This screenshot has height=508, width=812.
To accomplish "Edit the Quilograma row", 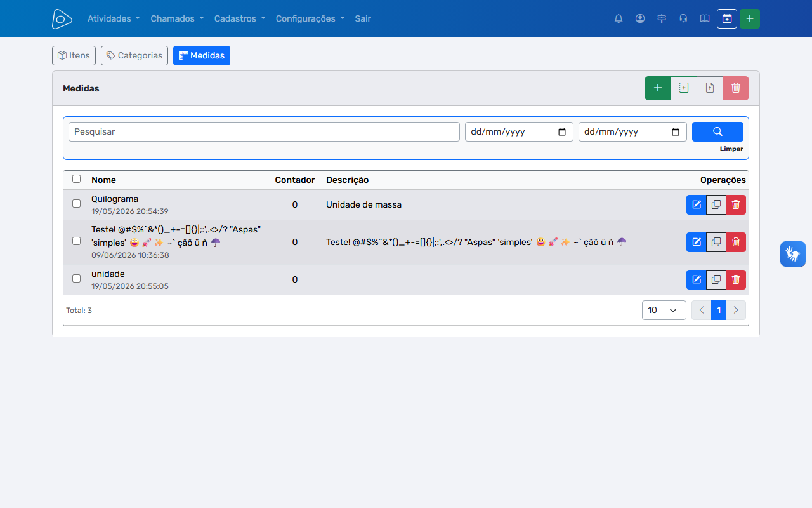I will [697, 204].
